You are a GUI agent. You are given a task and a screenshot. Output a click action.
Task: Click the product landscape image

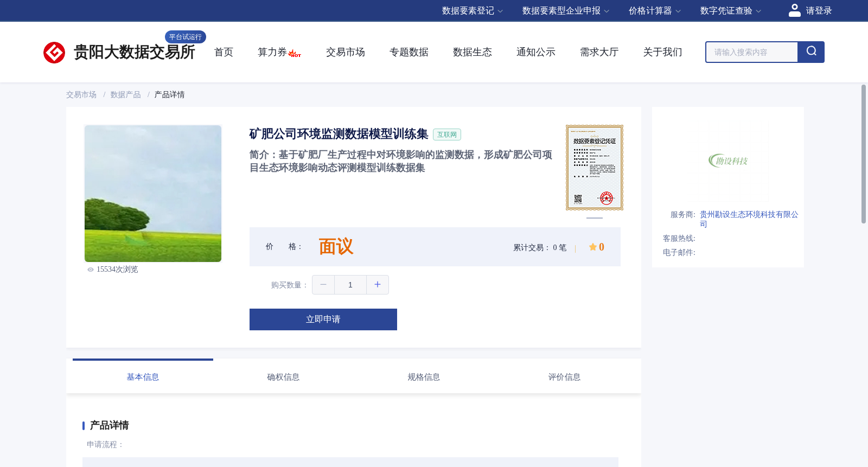point(153,194)
